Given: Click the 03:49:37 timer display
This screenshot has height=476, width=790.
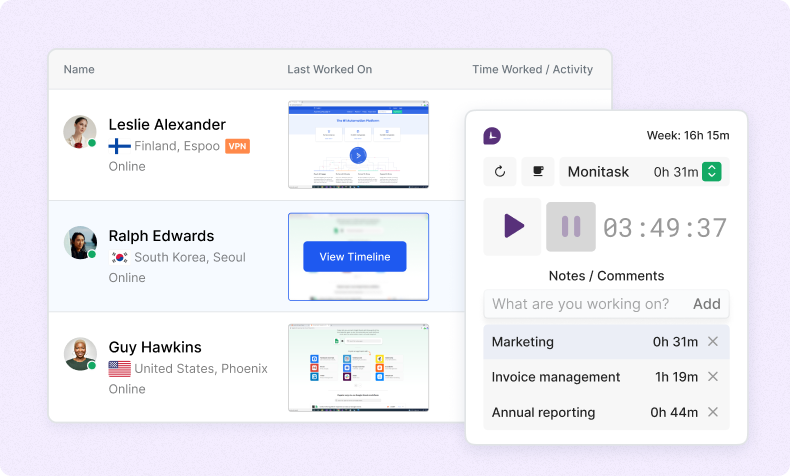Looking at the screenshot, I should coord(665,228).
